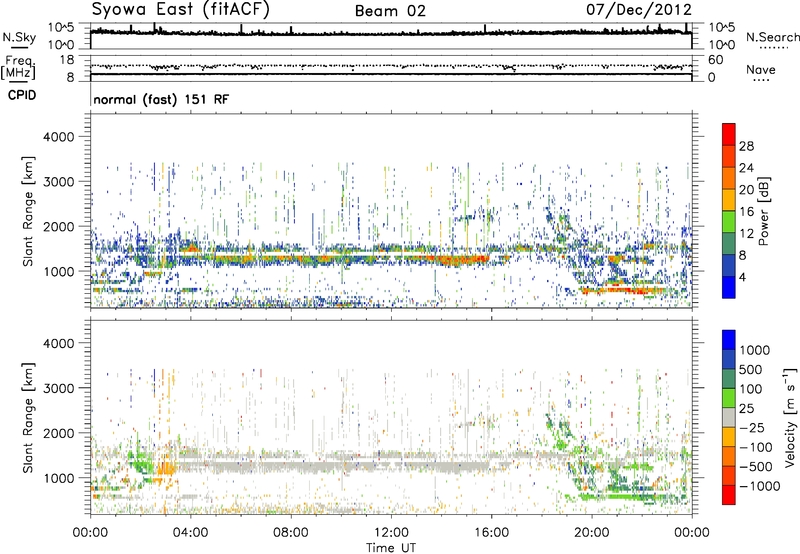Click 'Slant Range [km]' label of velocity panel

(x=28, y=417)
